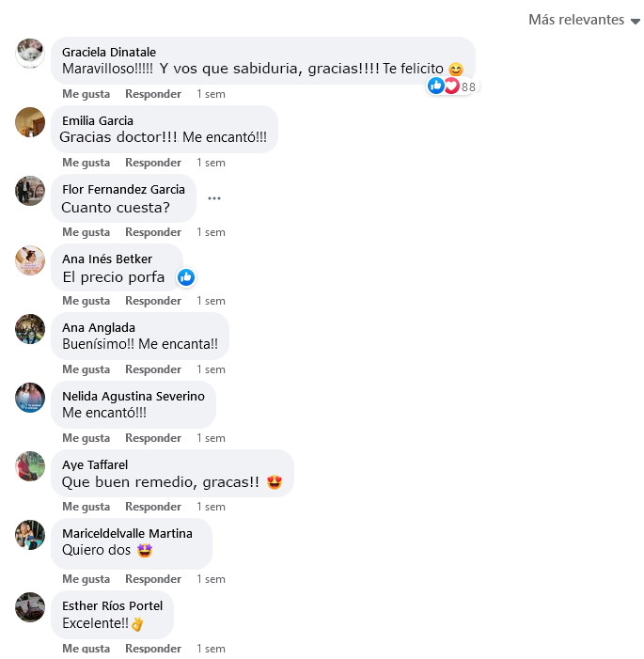Click Flor Fernandez Garcia's avatar

pyautogui.click(x=30, y=191)
